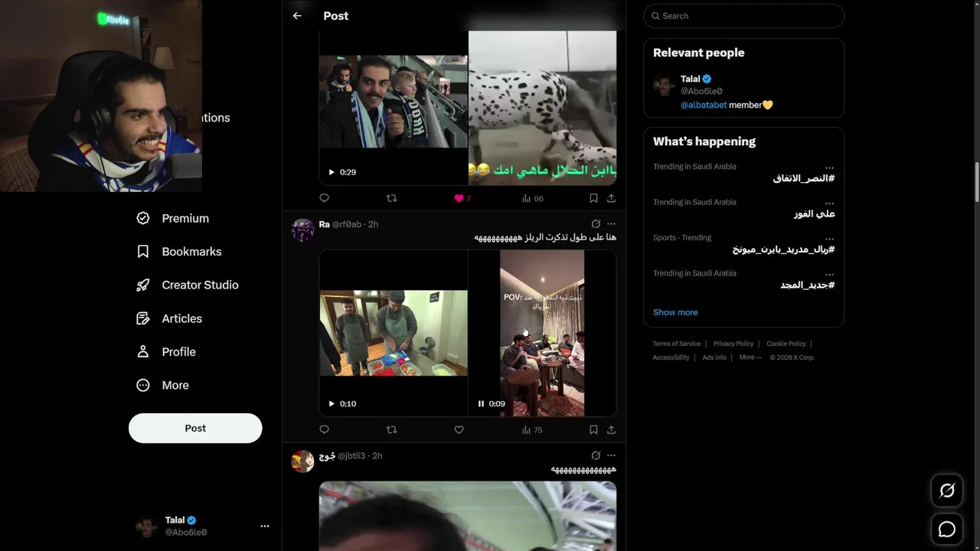Open the #النصر_الاتفاق trending topic

coord(804,178)
